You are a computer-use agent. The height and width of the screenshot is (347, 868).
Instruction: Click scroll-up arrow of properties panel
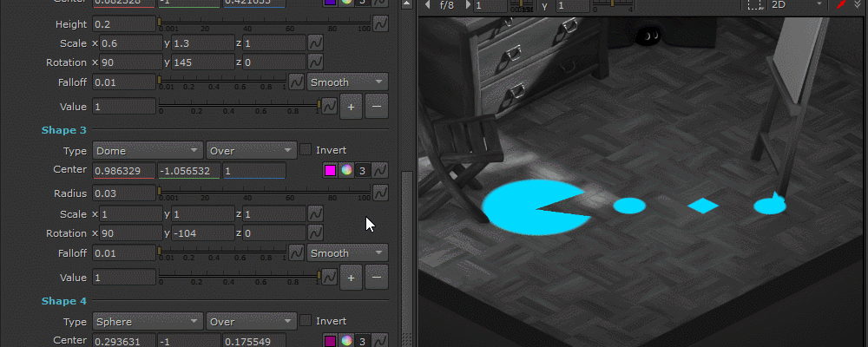tap(407, 4)
